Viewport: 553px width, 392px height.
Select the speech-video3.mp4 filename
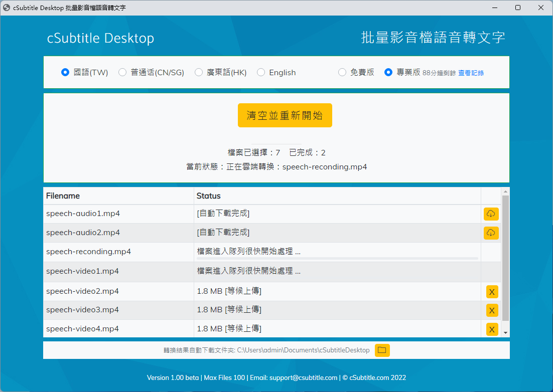click(82, 310)
